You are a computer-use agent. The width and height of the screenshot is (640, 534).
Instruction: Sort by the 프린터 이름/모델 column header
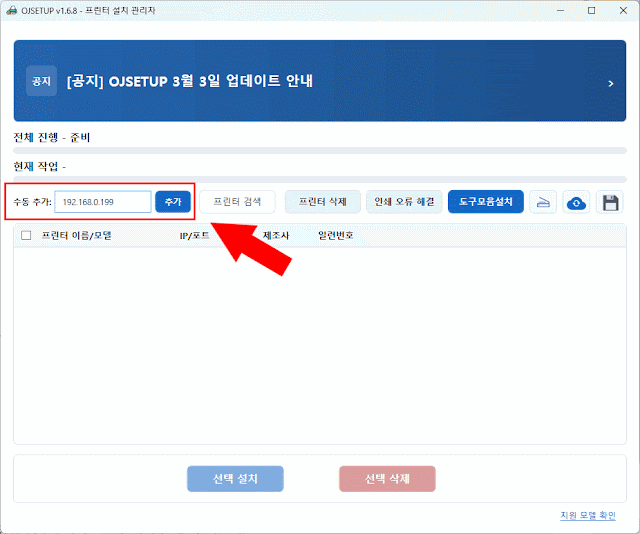tap(76, 236)
